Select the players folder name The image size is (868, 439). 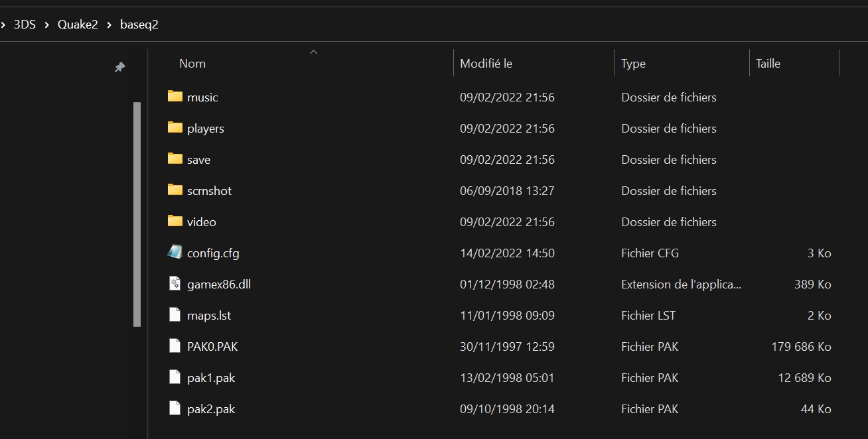click(x=206, y=129)
